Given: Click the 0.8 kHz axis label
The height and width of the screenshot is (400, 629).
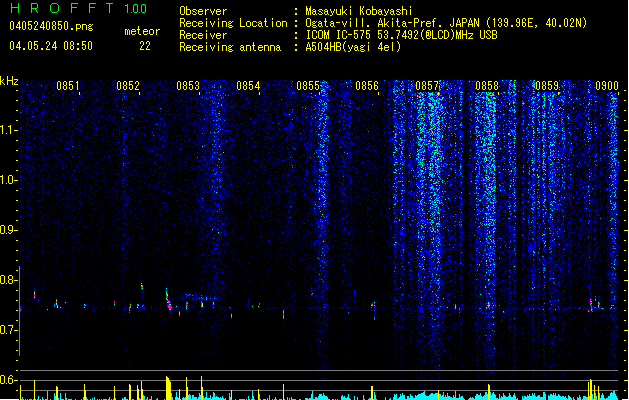Looking at the screenshot, I should [8, 280].
